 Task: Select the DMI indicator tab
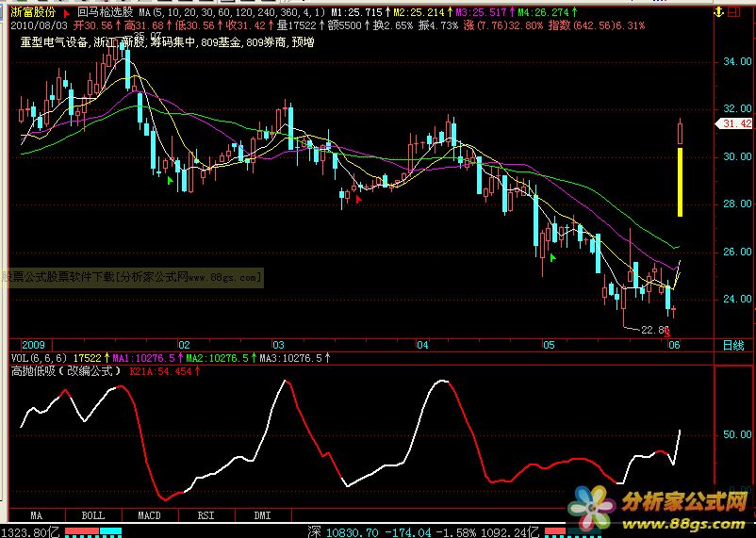pos(263,515)
